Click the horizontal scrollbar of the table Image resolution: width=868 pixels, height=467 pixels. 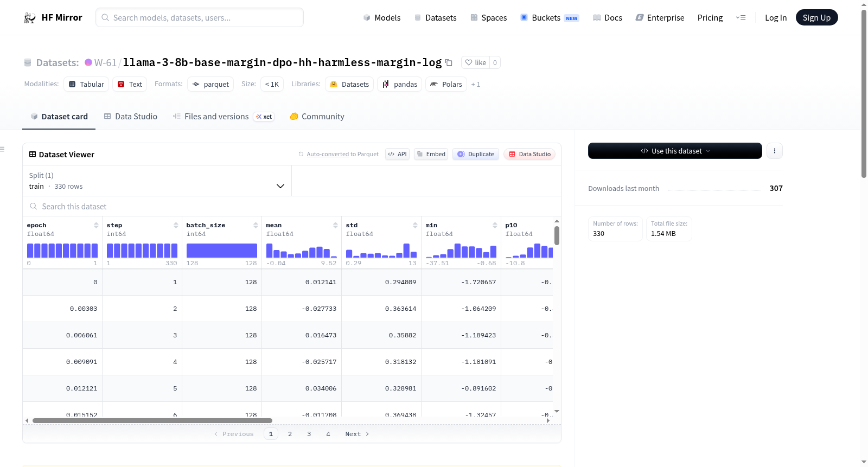152,420
